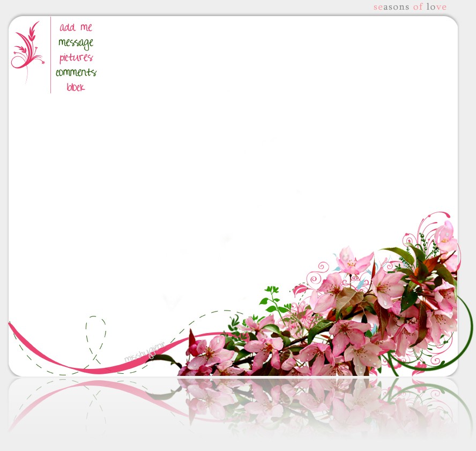Click the 'block' link
Viewport: 476px width, 451px height.
tap(76, 87)
